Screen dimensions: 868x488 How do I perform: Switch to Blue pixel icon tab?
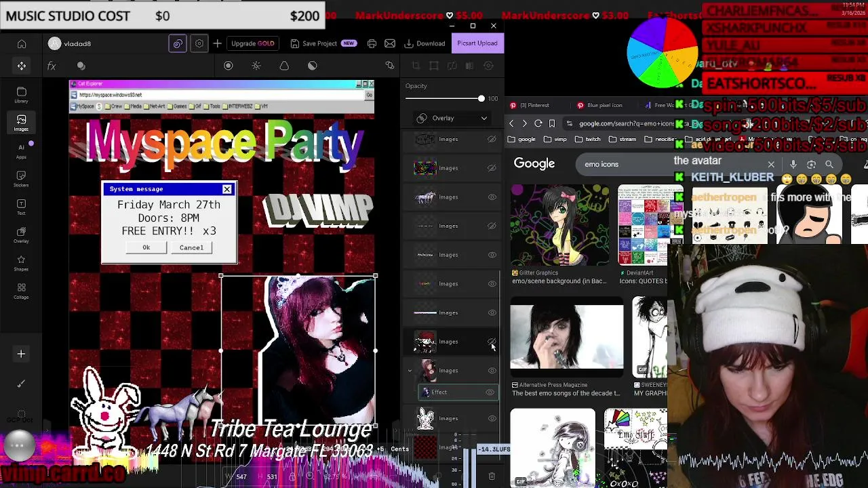click(x=605, y=105)
